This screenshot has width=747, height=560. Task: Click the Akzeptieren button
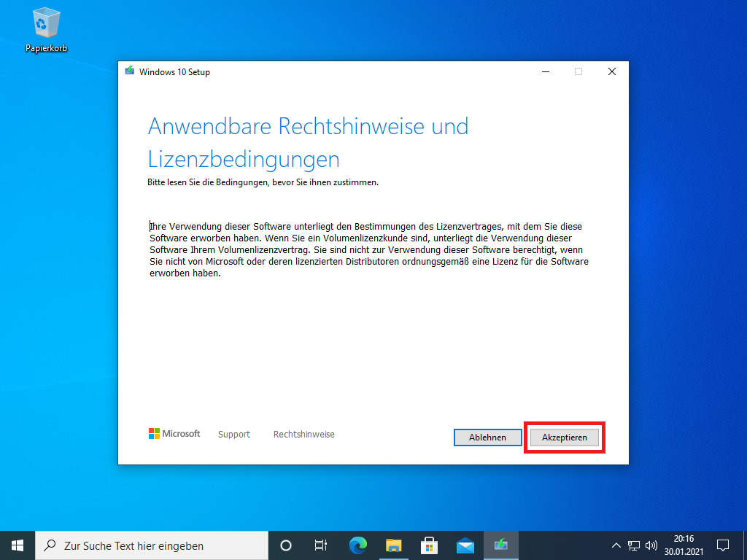pyautogui.click(x=564, y=437)
